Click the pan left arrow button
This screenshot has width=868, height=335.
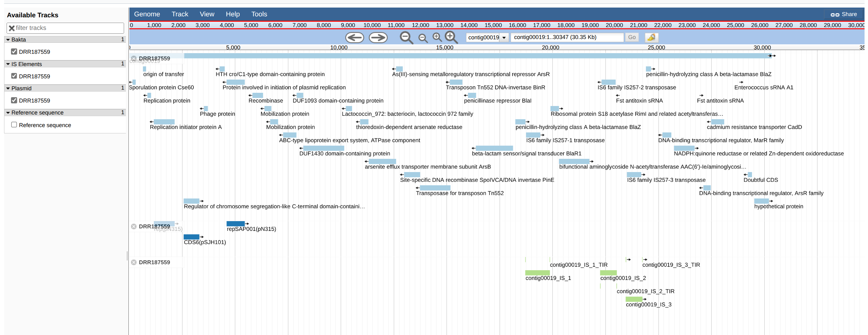click(x=355, y=37)
